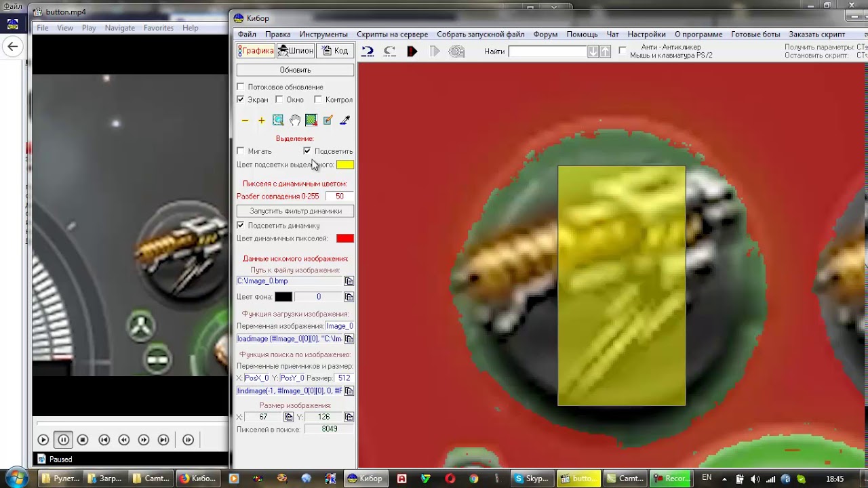Viewport: 868px width, 488px height.
Task: Click the Обновить button
Action: click(x=295, y=70)
